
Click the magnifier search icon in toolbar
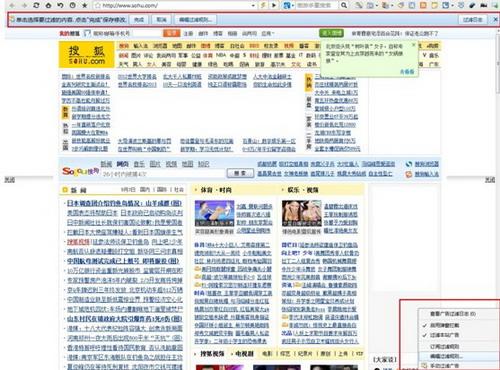(344, 5)
